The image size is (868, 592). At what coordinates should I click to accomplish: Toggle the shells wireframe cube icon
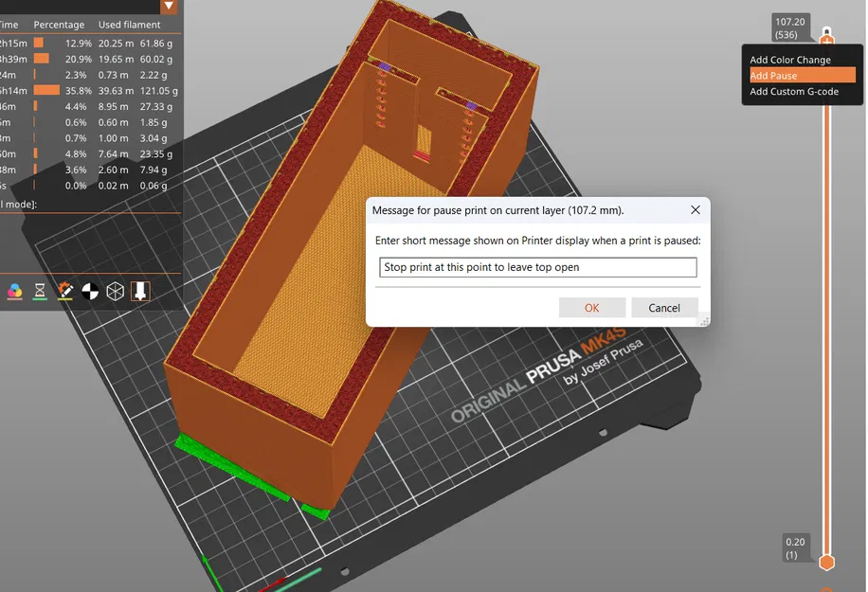[116, 291]
